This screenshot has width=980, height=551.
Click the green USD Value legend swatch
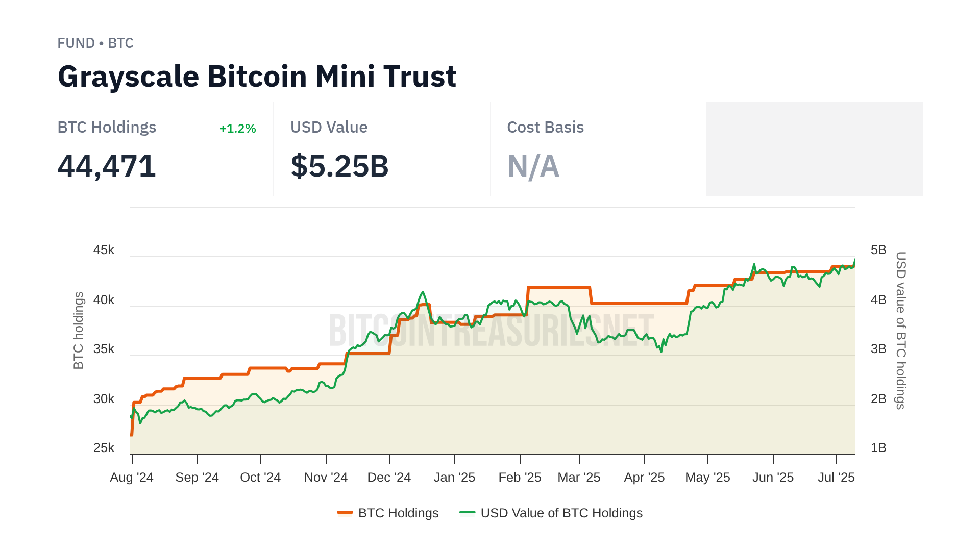tap(467, 513)
